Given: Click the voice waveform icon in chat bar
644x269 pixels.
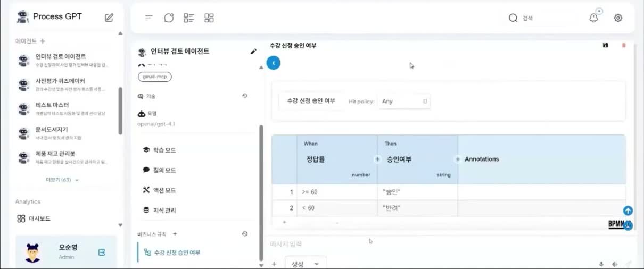Looking at the screenshot, I should pos(615,264).
